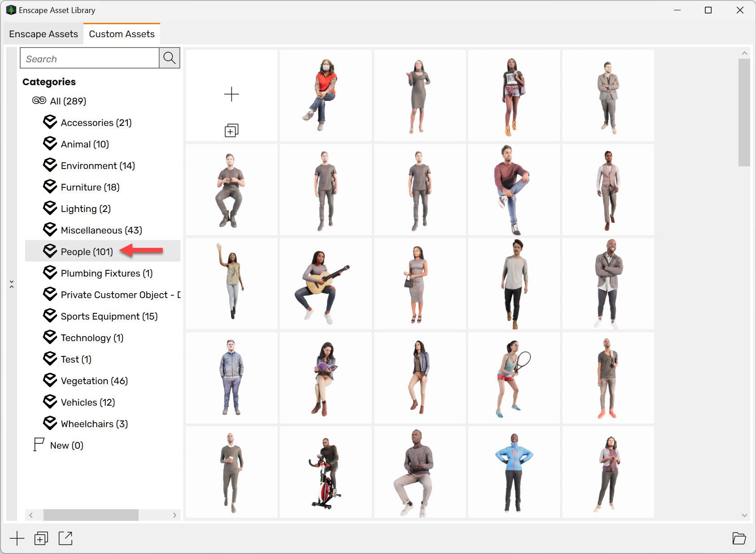Click the Enscape logo in the title bar

10,9
